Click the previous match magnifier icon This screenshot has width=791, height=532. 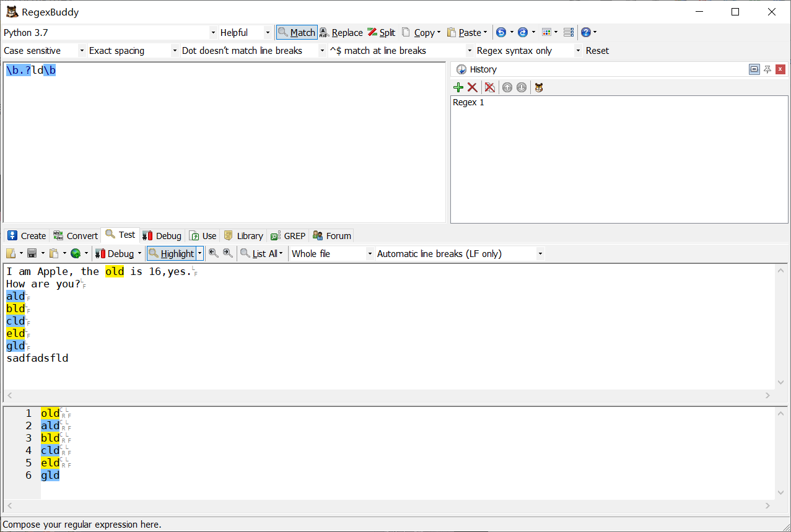(x=214, y=253)
